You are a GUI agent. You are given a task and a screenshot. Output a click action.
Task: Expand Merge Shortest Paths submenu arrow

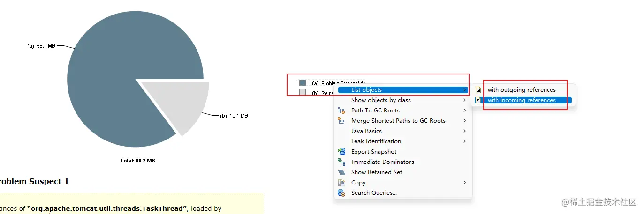(x=465, y=121)
